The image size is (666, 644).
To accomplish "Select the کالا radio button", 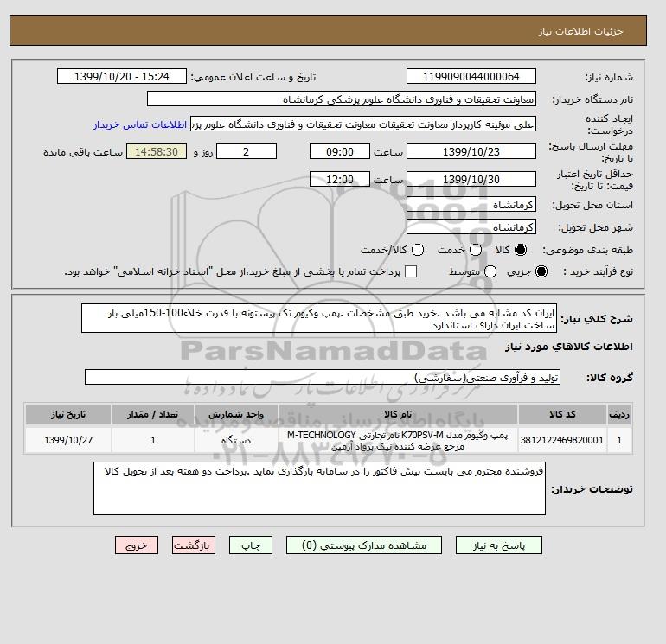I will [x=521, y=250].
